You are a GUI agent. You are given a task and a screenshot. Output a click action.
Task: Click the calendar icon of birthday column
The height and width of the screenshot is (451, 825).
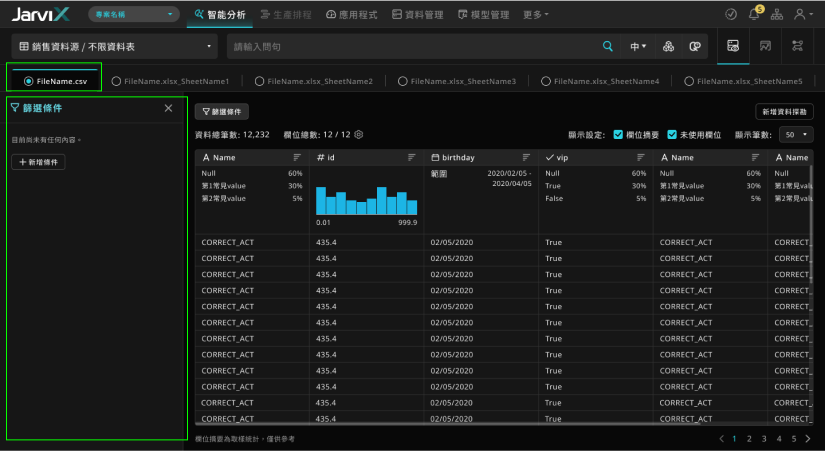tap(435, 157)
